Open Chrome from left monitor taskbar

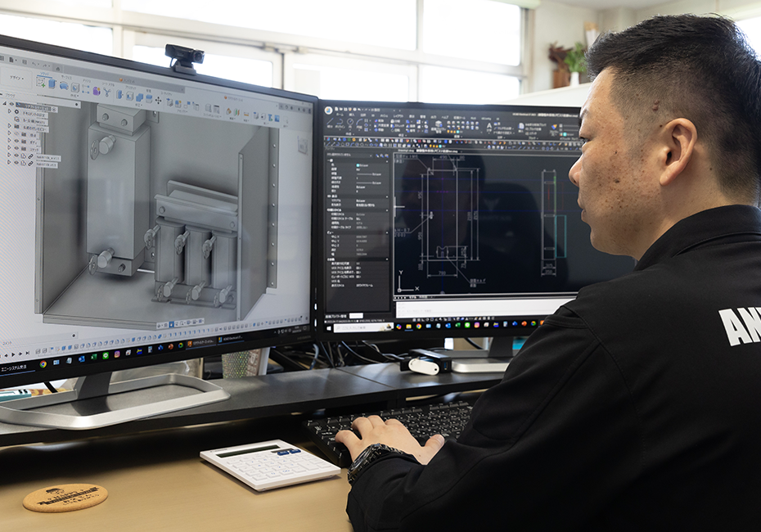43,364
